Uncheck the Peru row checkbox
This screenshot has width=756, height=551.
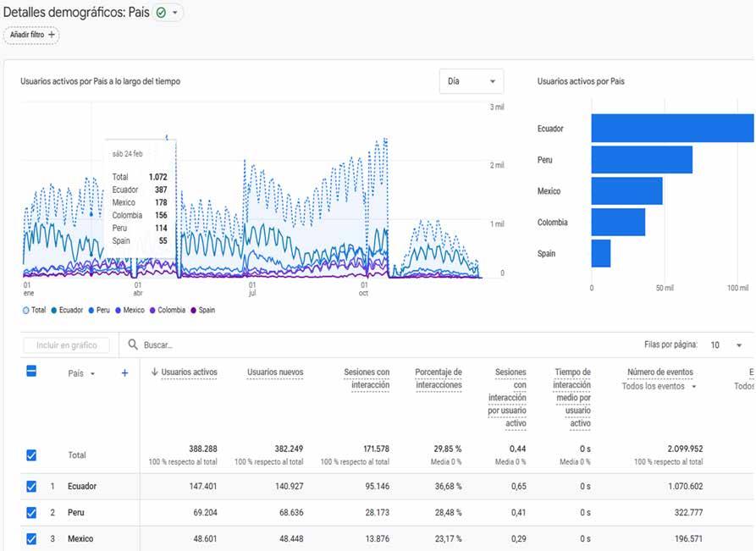(31, 512)
